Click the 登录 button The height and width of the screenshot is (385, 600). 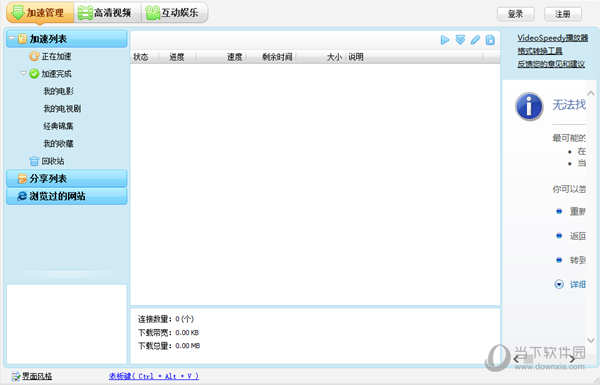coord(515,14)
